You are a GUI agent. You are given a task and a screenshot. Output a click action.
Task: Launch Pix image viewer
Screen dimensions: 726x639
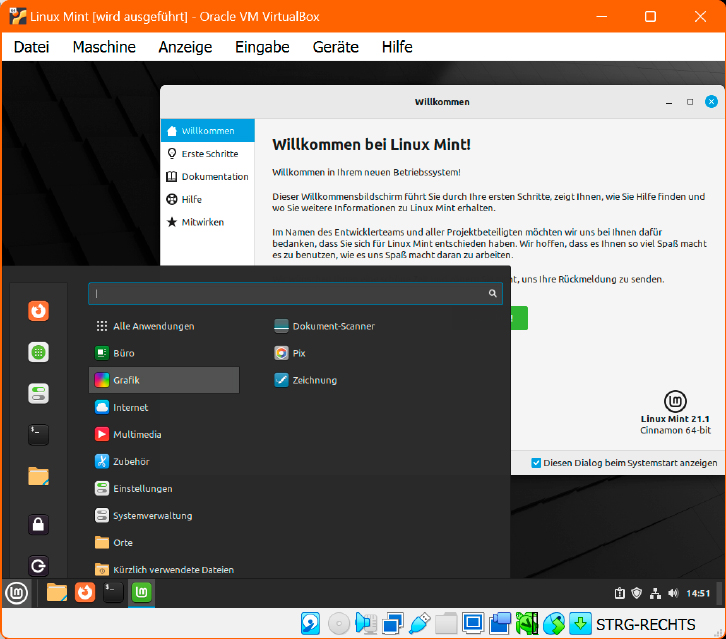[290, 353]
